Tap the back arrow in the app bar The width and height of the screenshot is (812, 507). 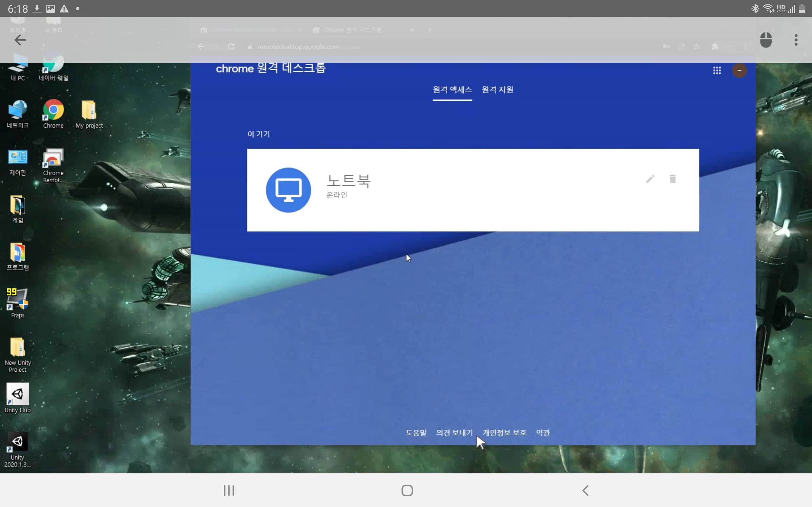(20, 40)
